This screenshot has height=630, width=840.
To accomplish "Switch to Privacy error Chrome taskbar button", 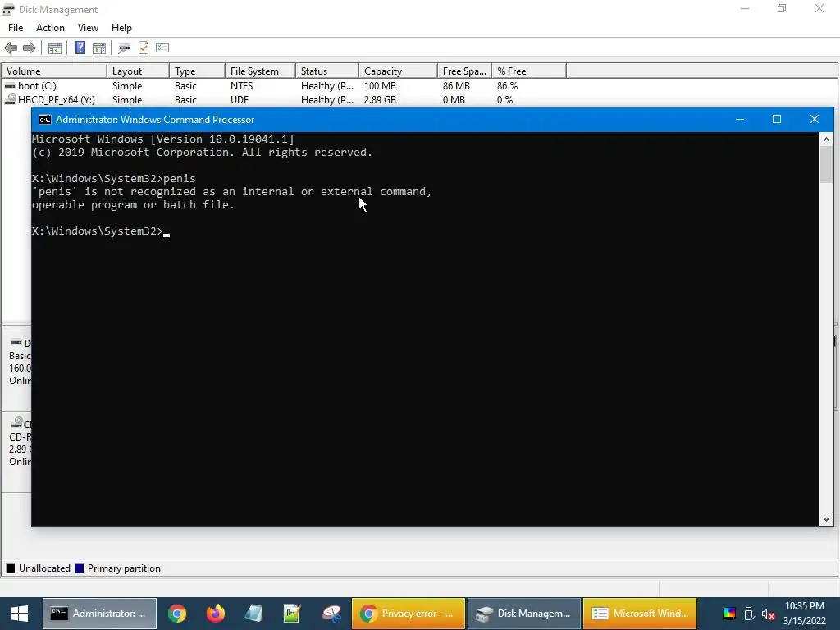I will (409, 614).
